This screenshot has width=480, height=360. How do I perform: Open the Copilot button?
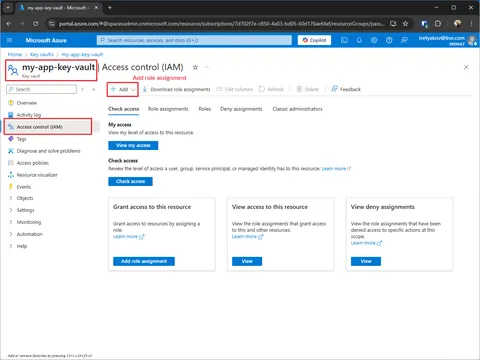click(x=314, y=40)
